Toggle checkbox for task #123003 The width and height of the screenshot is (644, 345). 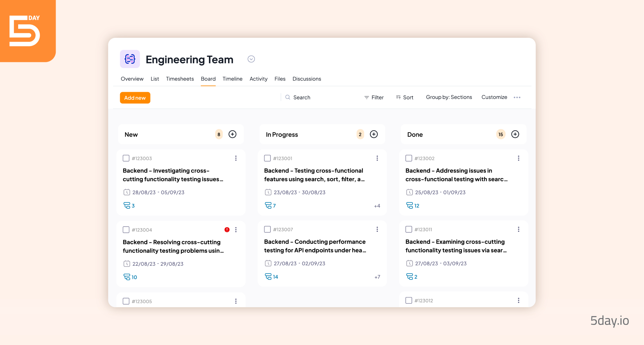coord(126,158)
